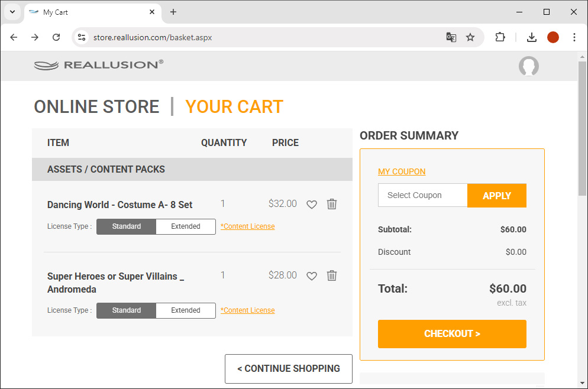Screen dimensions: 588x389
Task: Delete Dancing World Costume item with trash icon
Action: point(332,204)
